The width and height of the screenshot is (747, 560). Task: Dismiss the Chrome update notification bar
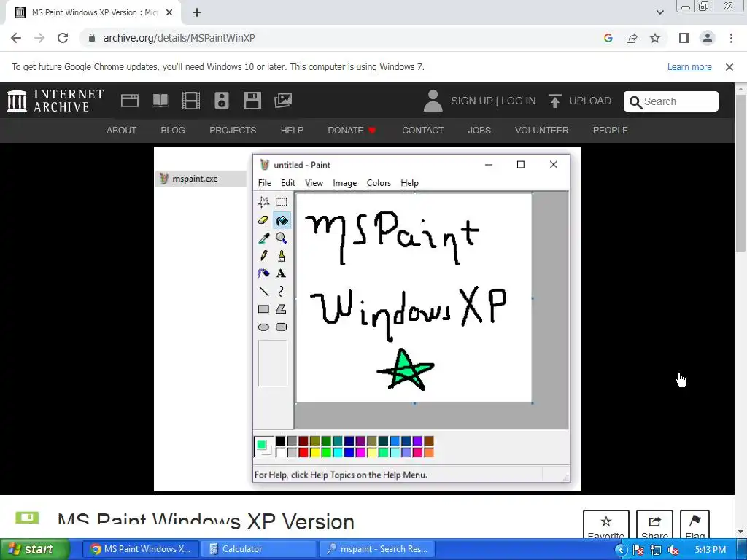pos(729,67)
